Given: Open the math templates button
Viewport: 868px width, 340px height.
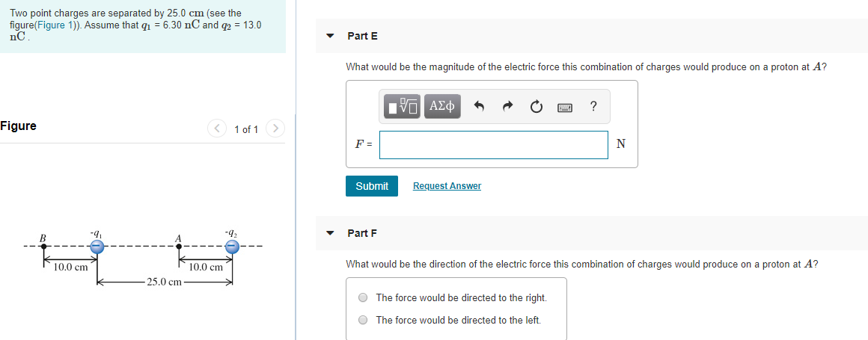Looking at the screenshot, I should click(403, 106).
